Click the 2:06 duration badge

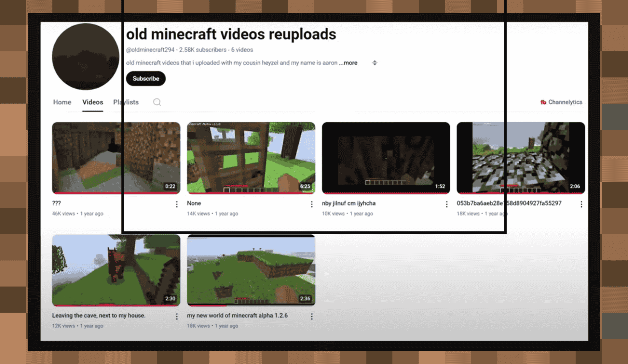tap(575, 186)
